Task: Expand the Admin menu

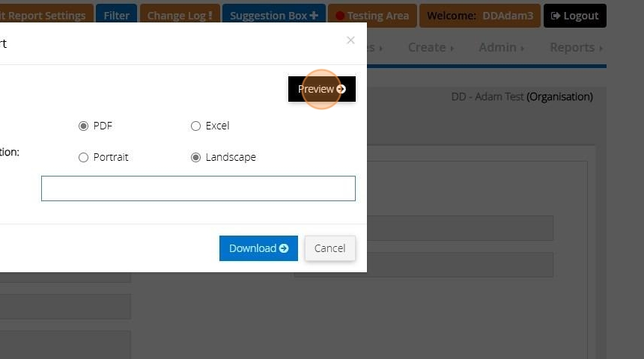Action: coord(501,48)
